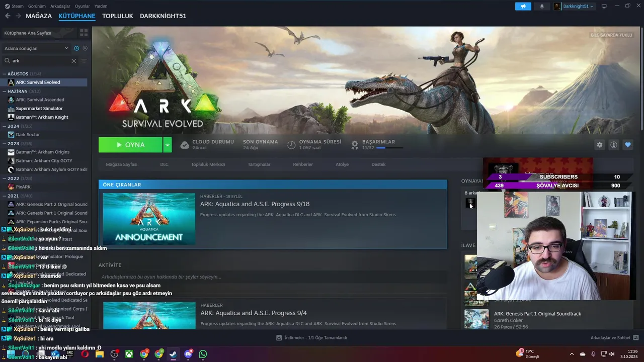
Task: Open Rehberler link
Action: pyautogui.click(x=303, y=164)
